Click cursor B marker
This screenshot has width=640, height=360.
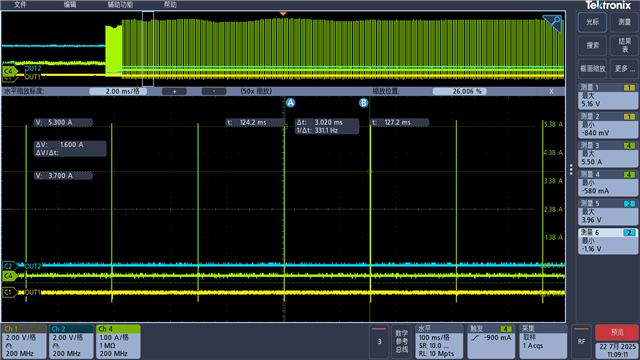363,103
